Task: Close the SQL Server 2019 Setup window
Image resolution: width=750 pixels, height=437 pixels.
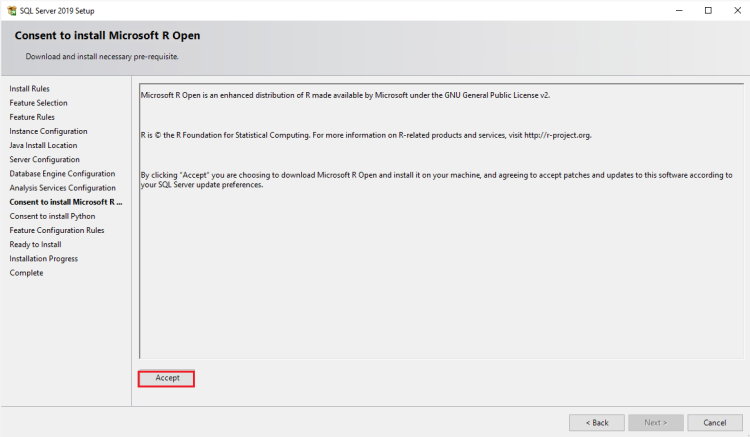Action: pyautogui.click(x=737, y=11)
